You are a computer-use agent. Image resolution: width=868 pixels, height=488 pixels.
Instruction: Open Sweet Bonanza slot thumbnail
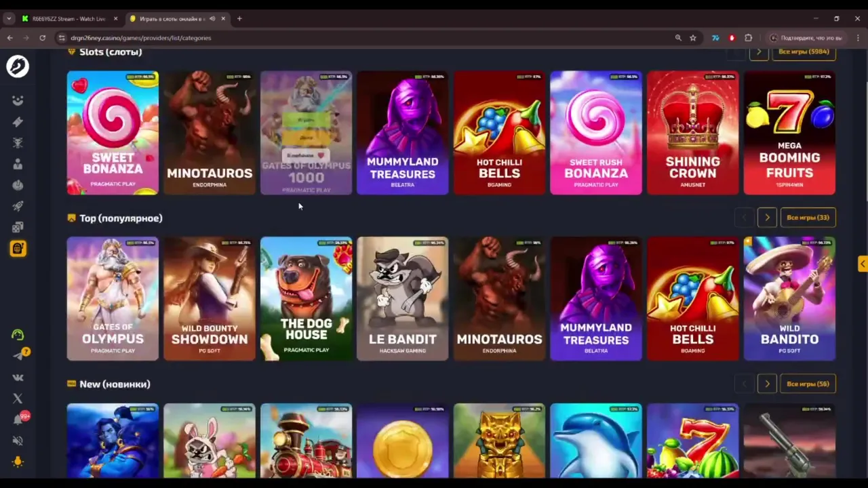tap(113, 133)
